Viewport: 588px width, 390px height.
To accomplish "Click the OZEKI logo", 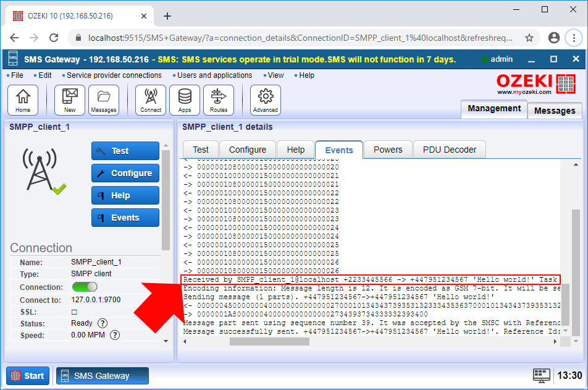I will (x=536, y=84).
